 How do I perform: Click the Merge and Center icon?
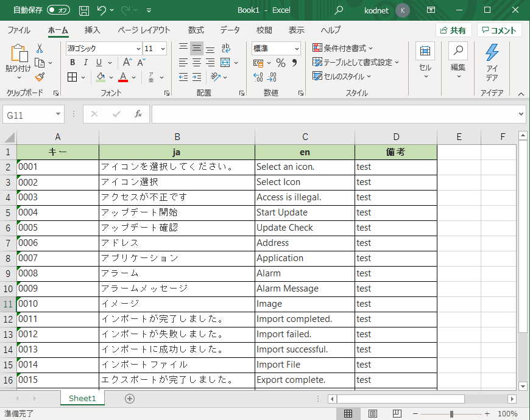[225, 63]
